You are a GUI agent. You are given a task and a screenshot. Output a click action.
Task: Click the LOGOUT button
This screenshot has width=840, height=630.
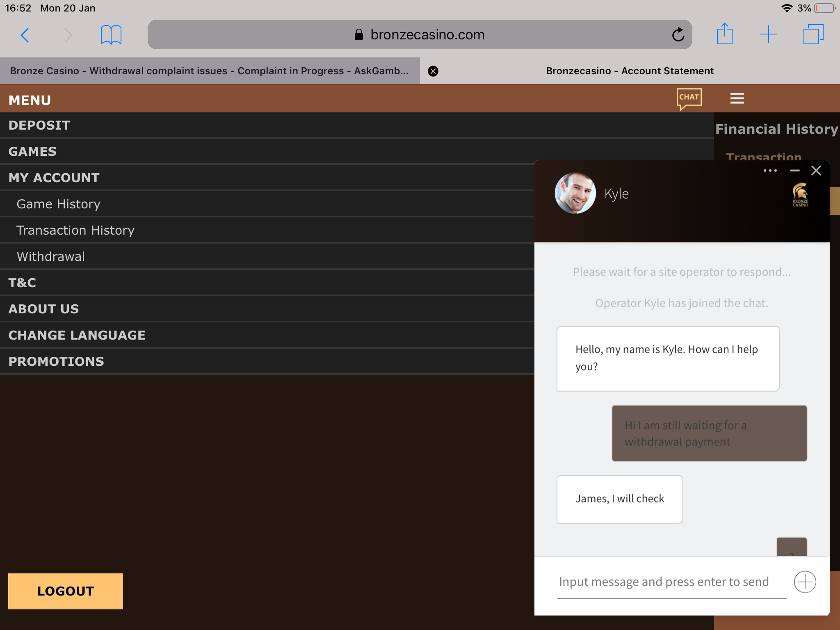click(66, 591)
